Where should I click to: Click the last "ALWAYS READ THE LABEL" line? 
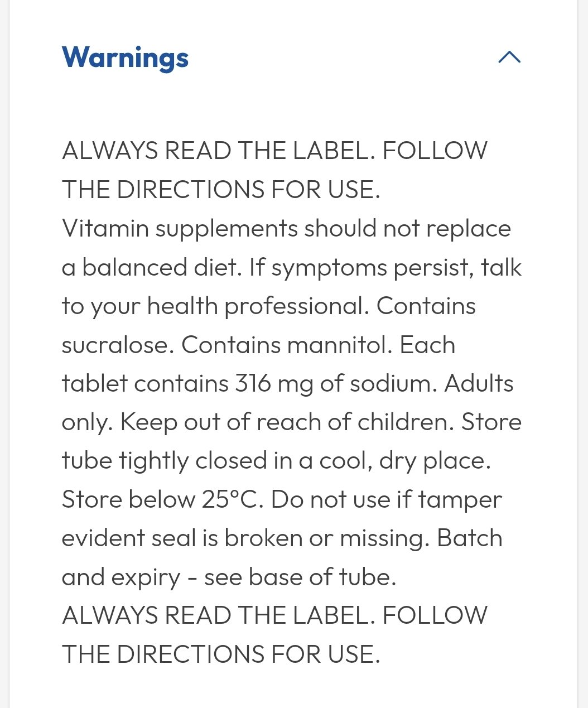point(216,615)
